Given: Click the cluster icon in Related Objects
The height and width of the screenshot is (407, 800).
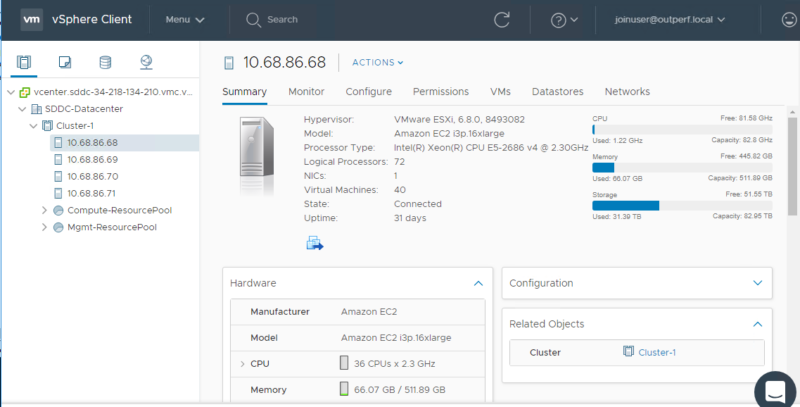Looking at the screenshot, I should pos(629,351).
